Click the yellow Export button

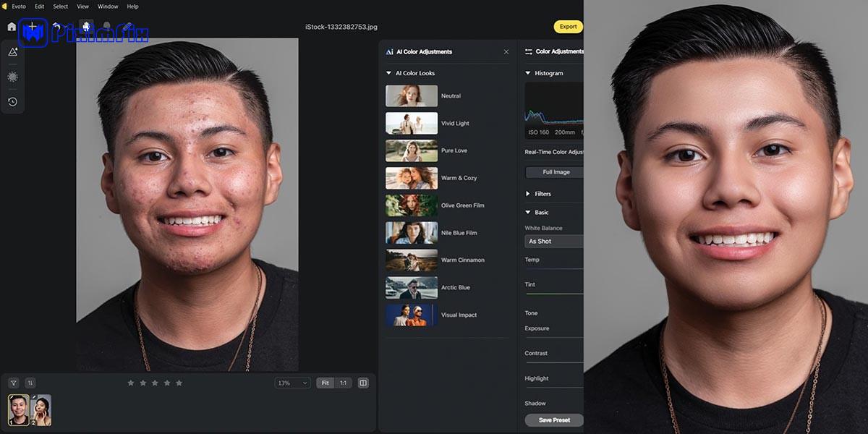point(569,27)
